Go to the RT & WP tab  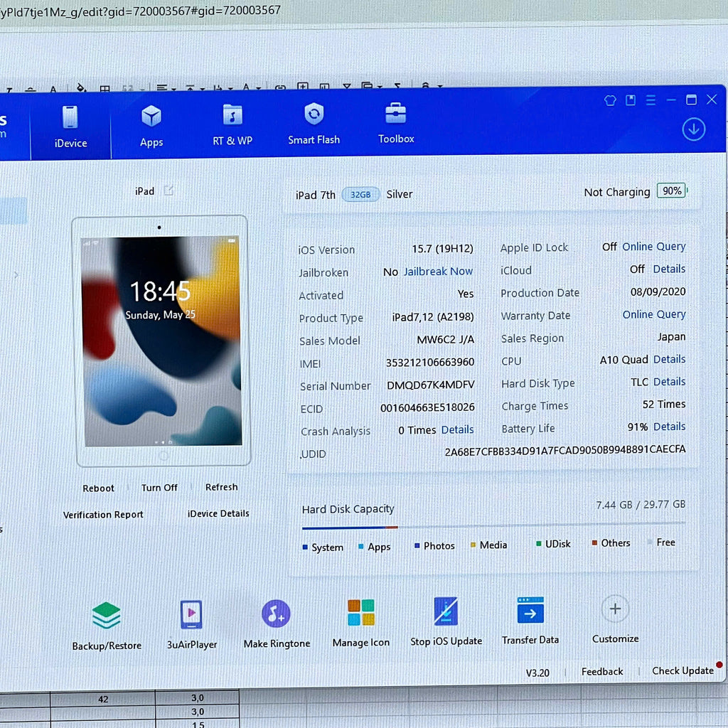point(232,124)
